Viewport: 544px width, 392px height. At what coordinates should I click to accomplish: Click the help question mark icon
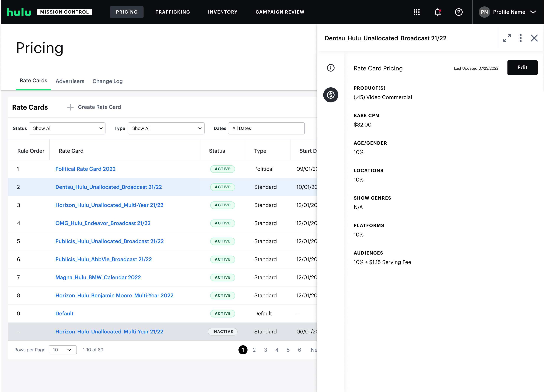pyautogui.click(x=459, y=12)
